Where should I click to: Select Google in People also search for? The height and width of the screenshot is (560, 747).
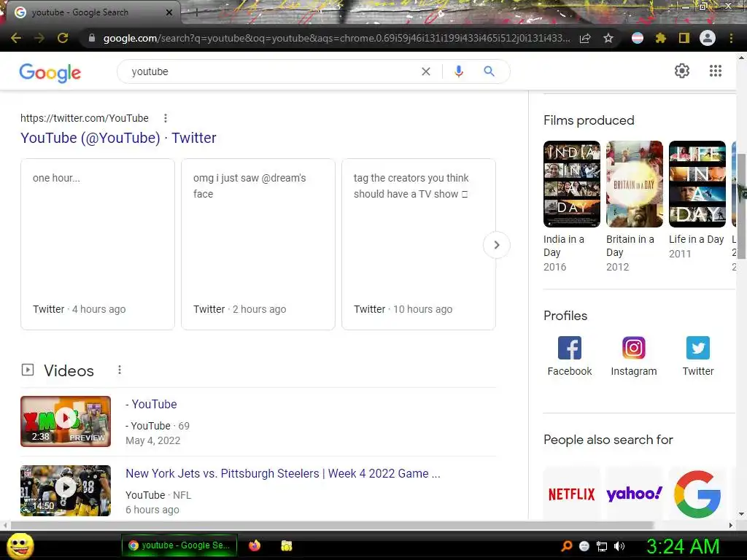coord(697,494)
